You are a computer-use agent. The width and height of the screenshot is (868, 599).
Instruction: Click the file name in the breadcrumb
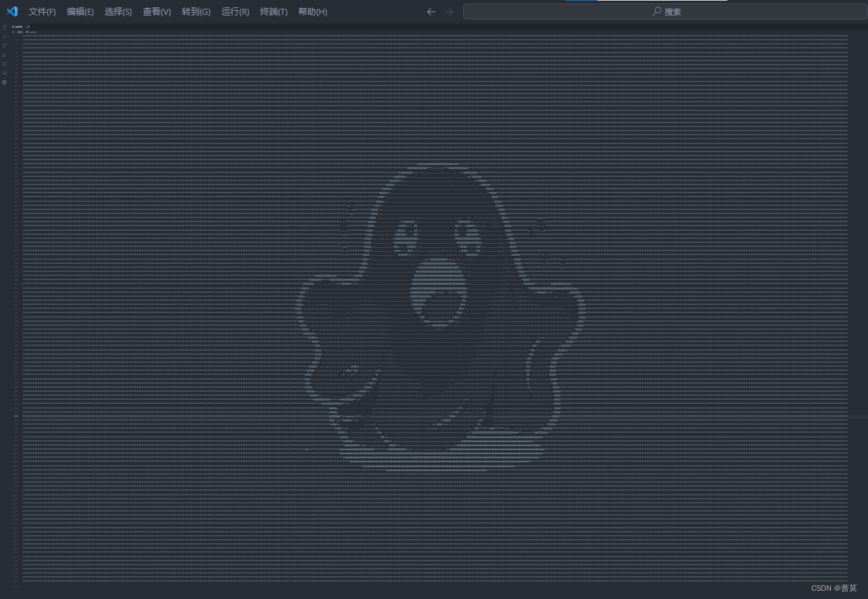(x=31, y=32)
